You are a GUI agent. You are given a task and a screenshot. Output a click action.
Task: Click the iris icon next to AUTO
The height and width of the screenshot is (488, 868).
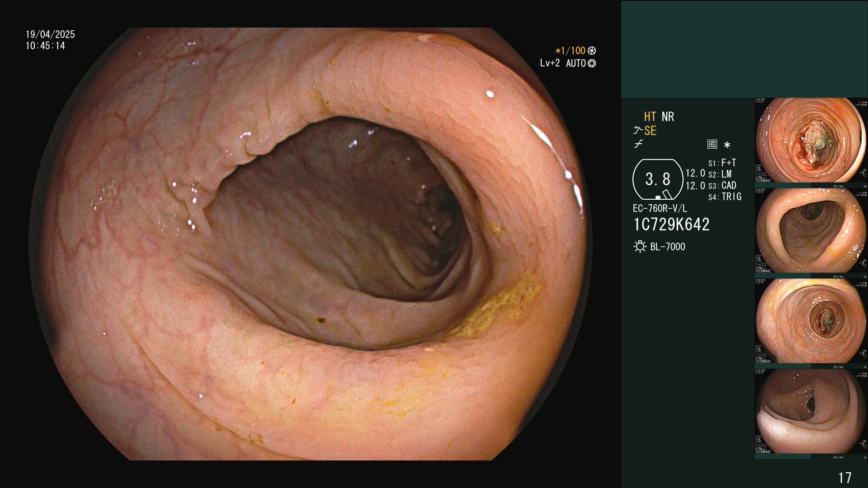tap(592, 63)
